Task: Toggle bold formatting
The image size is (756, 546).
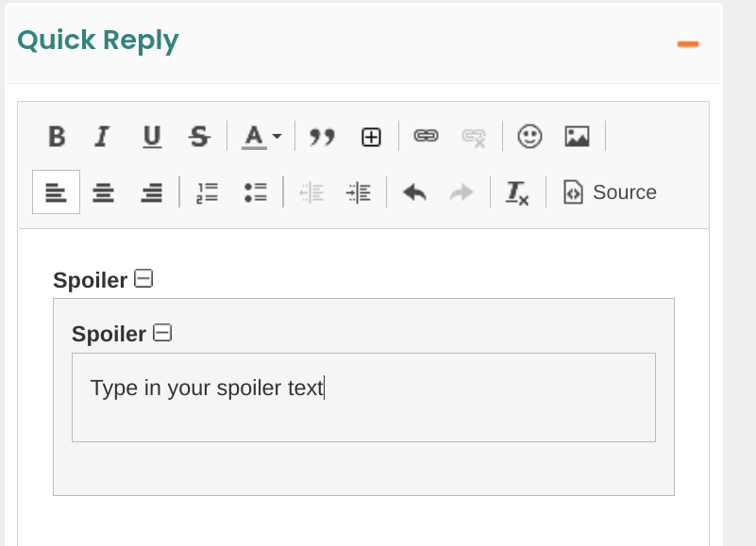Action: (x=57, y=137)
